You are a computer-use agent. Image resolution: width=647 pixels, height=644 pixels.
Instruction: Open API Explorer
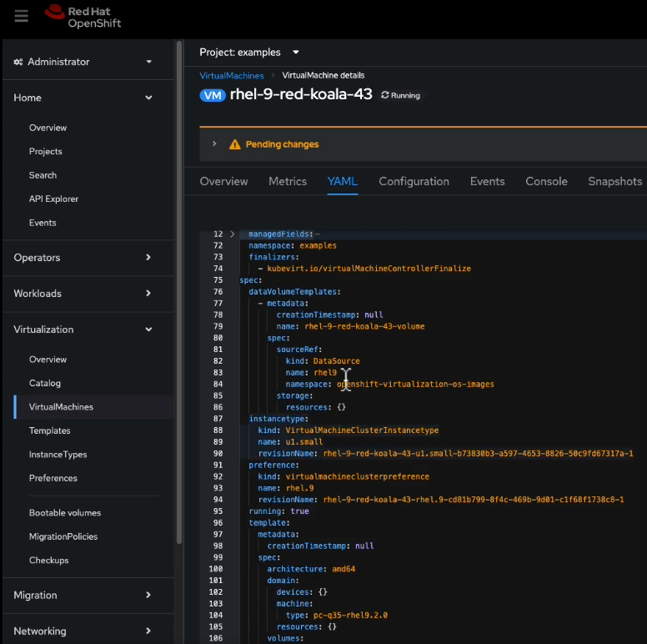(x=53, y=199)
